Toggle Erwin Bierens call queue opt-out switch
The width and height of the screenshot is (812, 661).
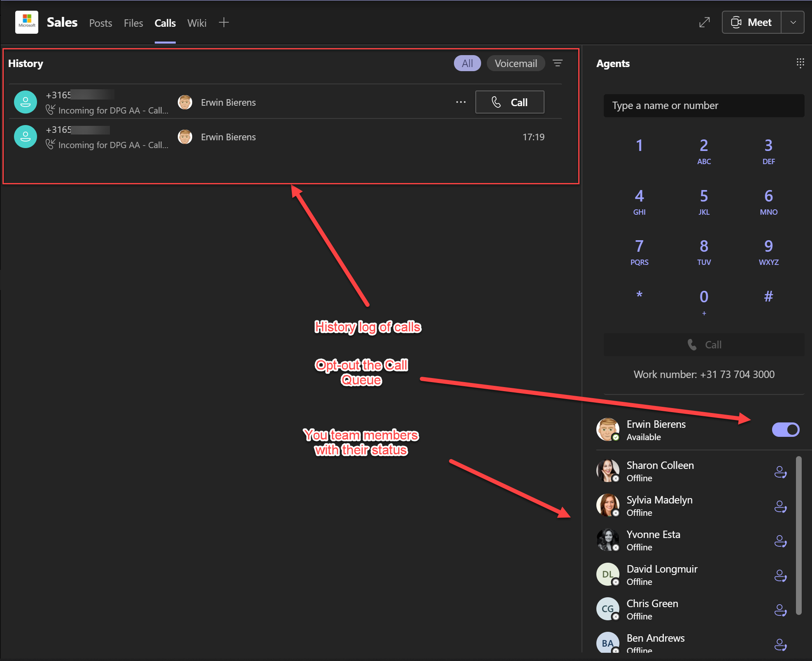[785, 430]
